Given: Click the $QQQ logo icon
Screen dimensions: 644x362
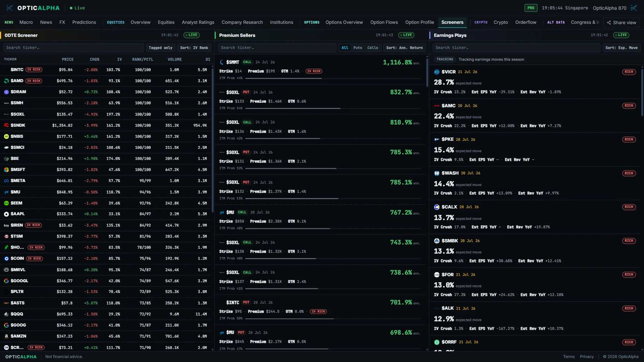Looking at the screenshot, I should 6,314.
